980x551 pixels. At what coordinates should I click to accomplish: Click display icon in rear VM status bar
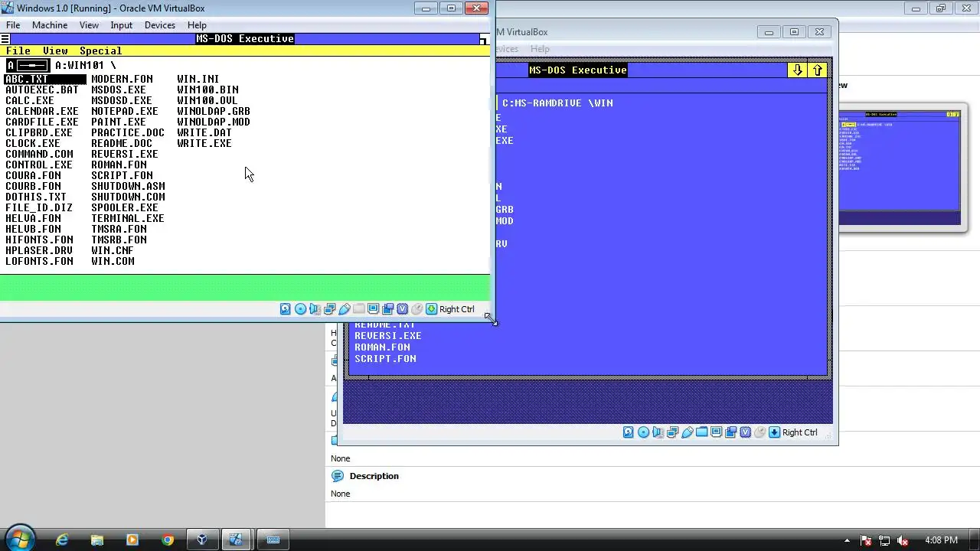716,432
